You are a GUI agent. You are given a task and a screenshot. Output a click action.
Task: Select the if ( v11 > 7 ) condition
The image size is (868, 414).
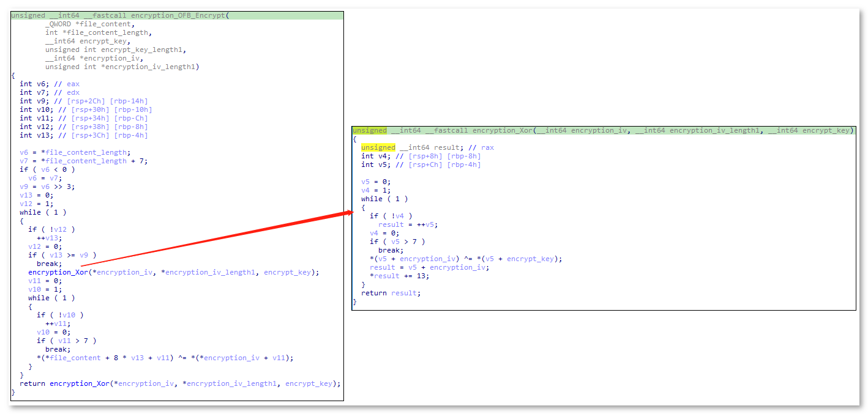tap(66, 341)
